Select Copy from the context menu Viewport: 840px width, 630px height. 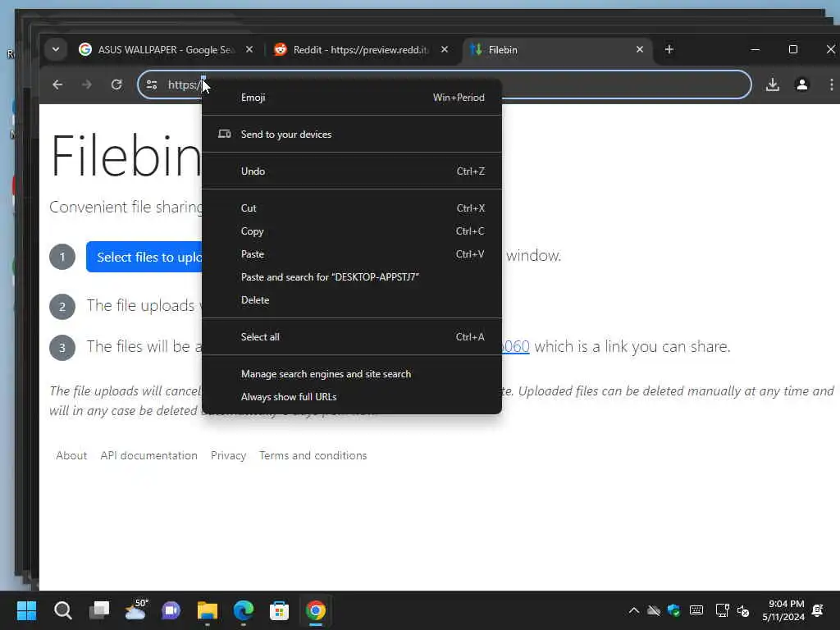pyautogui.click(x=352, y=231)
